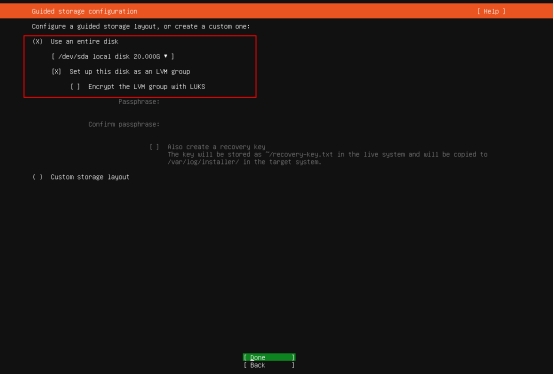Focus the Confirm passphrase field
The width and height of the screenshot is (554, 375).
coord(324,124)
